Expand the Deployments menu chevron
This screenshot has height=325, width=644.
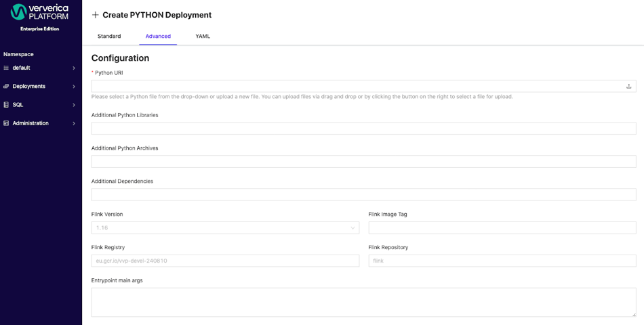(x=74, y=87)
